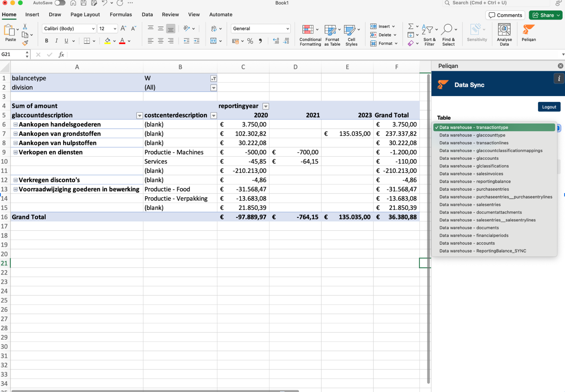
Task: Open the balancetype filter dropdown
Action: point(214,78)
